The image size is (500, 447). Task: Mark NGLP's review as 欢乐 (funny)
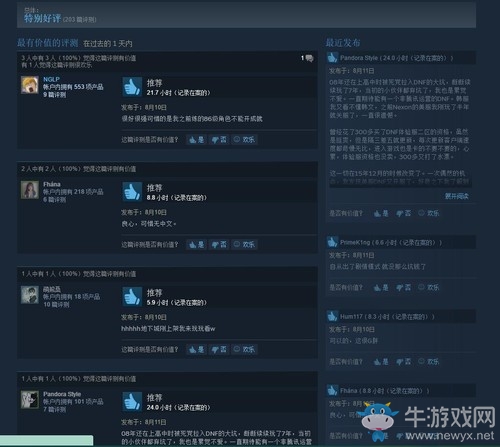(244, 140)
